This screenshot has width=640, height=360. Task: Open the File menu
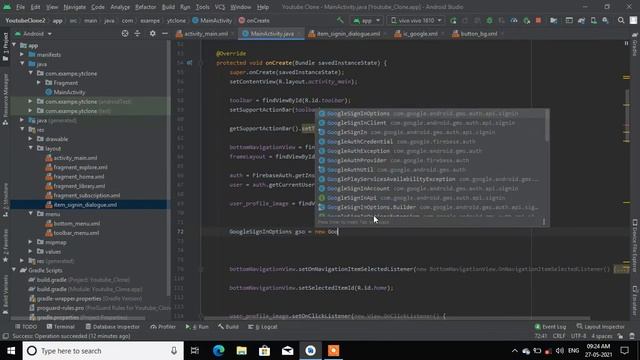point(20,7)
